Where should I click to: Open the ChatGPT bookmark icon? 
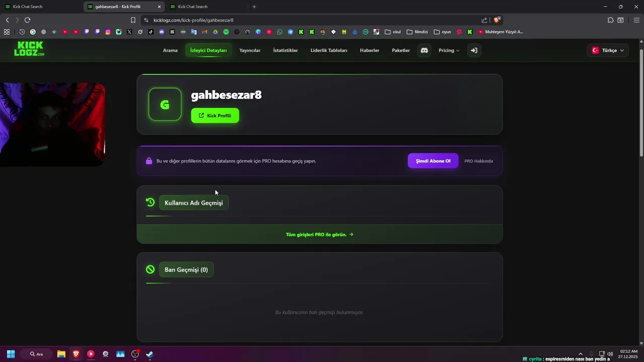coord(43,32)
